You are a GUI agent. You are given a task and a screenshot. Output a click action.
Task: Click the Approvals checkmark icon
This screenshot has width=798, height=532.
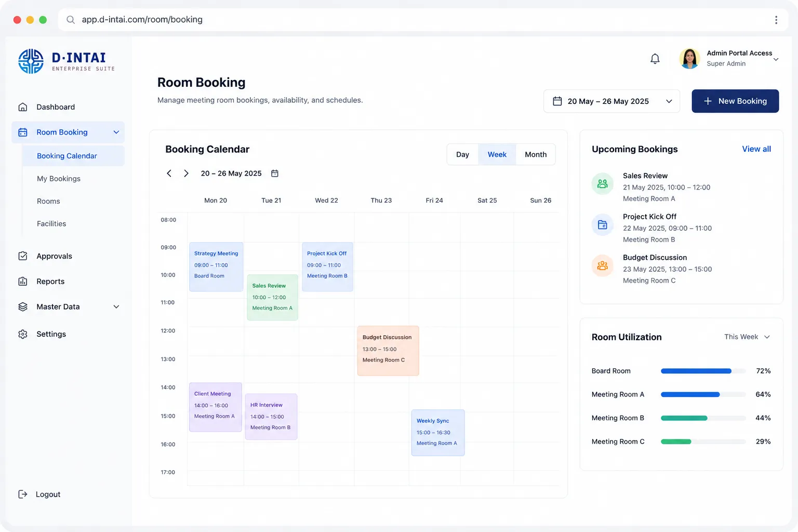point(23,256)
